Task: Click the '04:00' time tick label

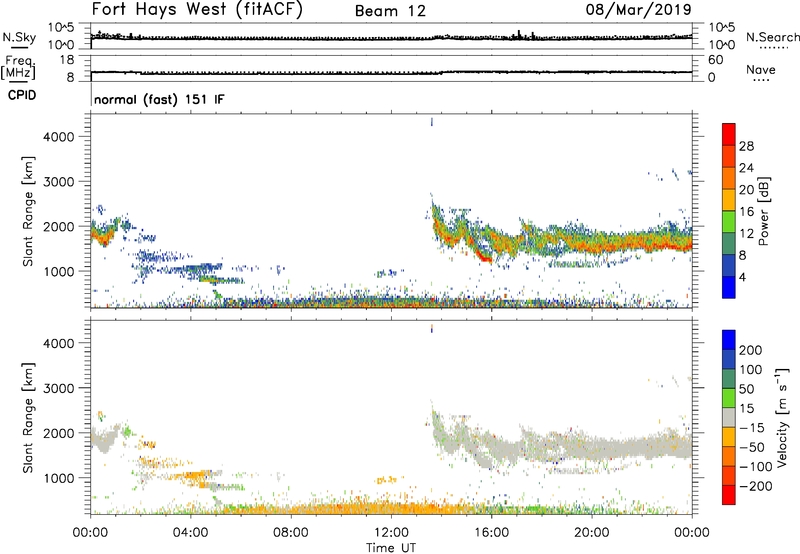Action: click(190, 533)
